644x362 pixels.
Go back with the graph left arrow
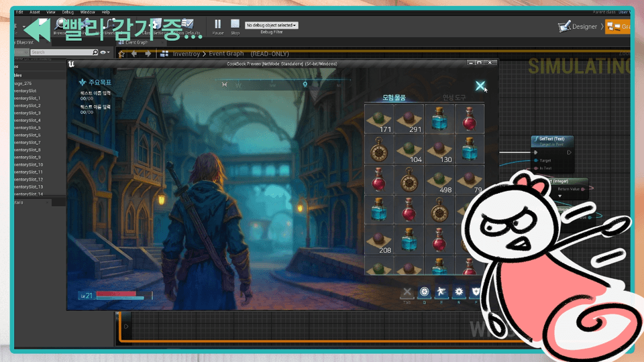(134, 54)
